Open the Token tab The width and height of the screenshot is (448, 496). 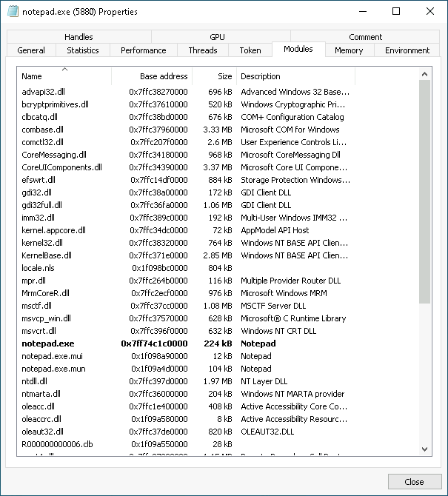click(x=250, y=50)
